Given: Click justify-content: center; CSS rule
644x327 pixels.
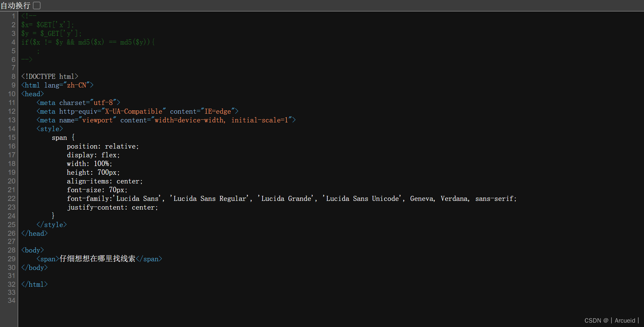Looking at the screenshot, I should click(112, 207).
